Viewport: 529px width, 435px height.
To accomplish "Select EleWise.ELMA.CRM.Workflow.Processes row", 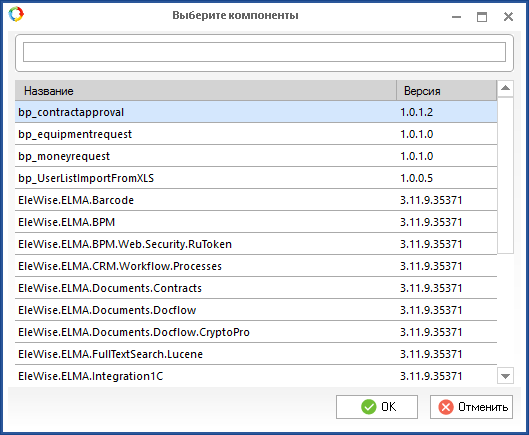I will coord(256,266).
